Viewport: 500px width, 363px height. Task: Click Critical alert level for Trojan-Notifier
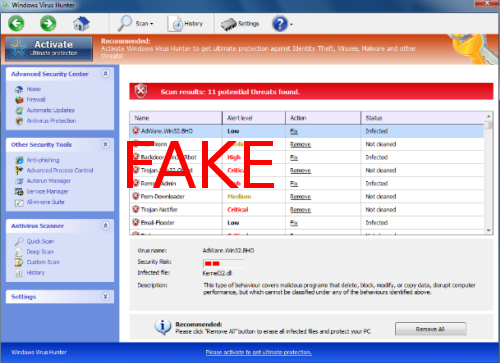pos(238,210)
